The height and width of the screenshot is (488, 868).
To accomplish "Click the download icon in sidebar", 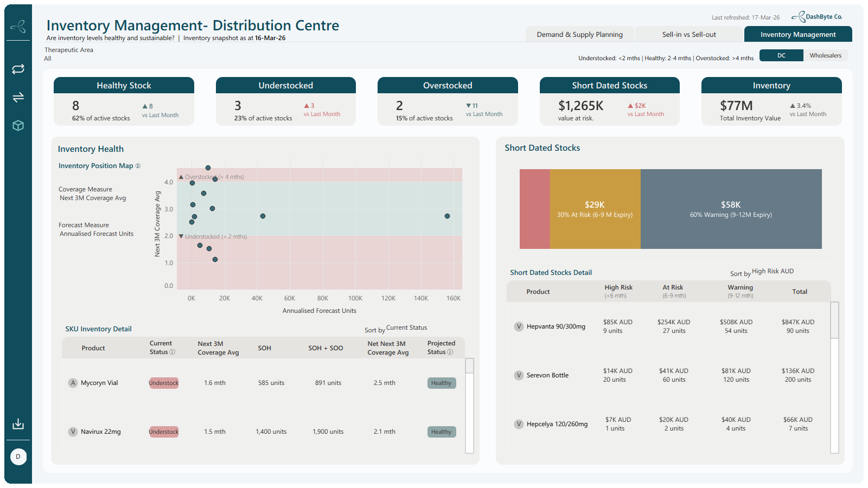I will pos(18,423).
